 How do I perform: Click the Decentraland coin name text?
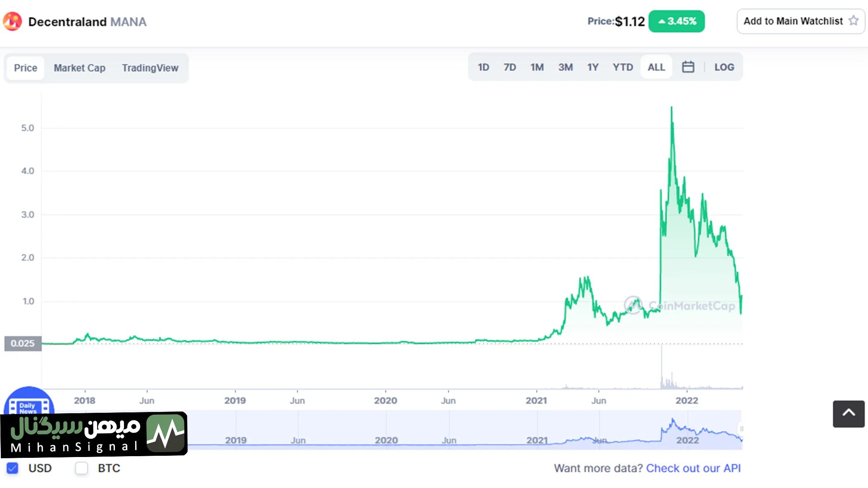(x=67, y=21)
